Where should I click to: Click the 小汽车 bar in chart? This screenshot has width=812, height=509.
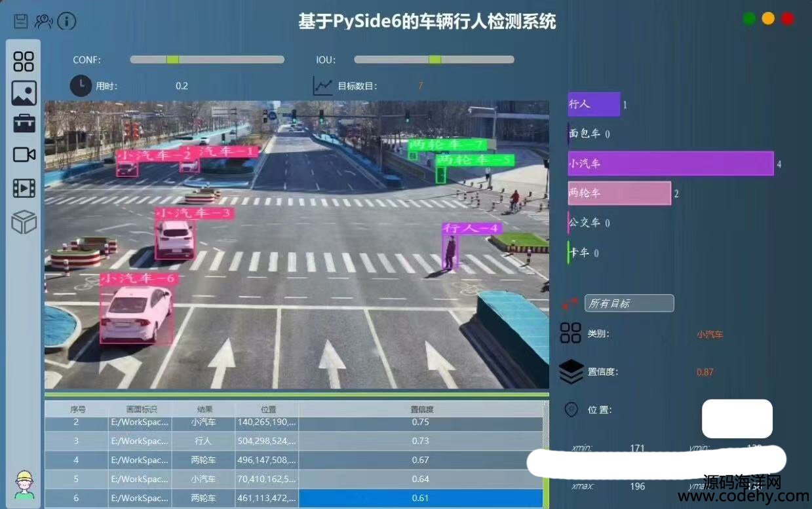tap(671, 163)
